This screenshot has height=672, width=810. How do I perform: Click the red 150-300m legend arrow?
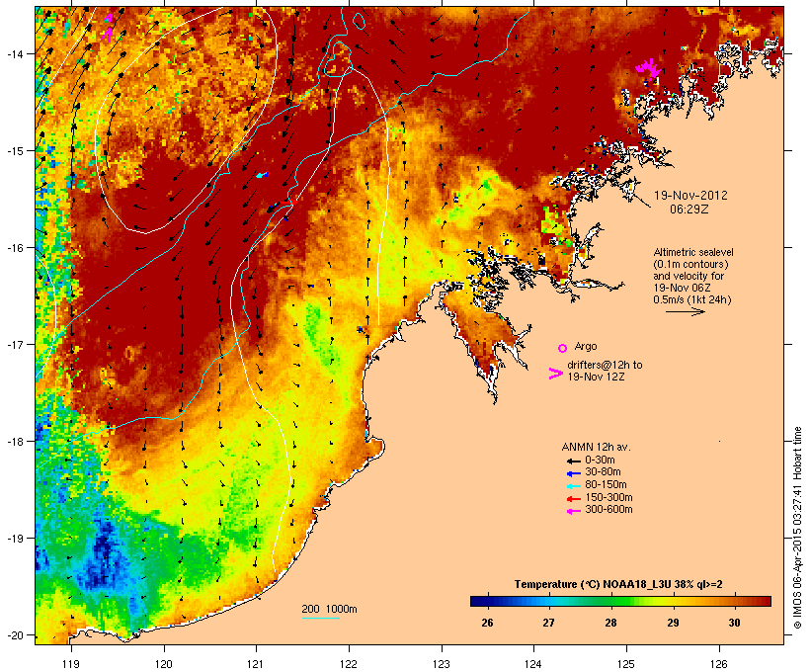pyautogui.click(x=573, y=499)
